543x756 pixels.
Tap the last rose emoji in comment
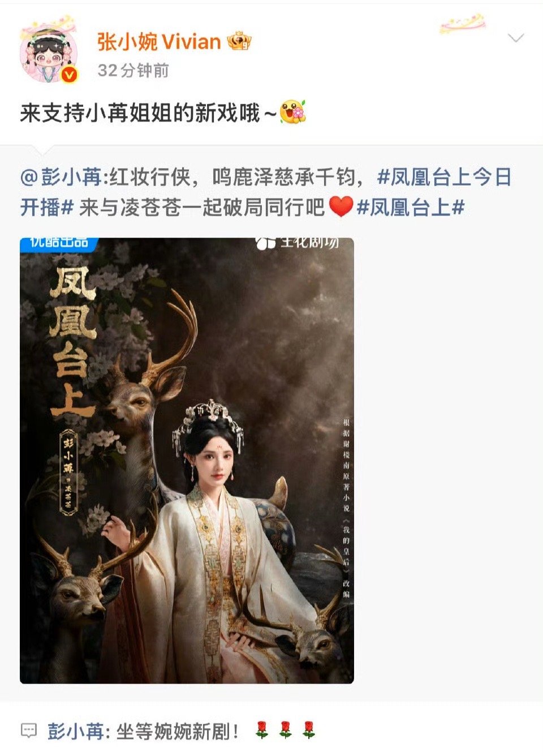click(308, 730)
